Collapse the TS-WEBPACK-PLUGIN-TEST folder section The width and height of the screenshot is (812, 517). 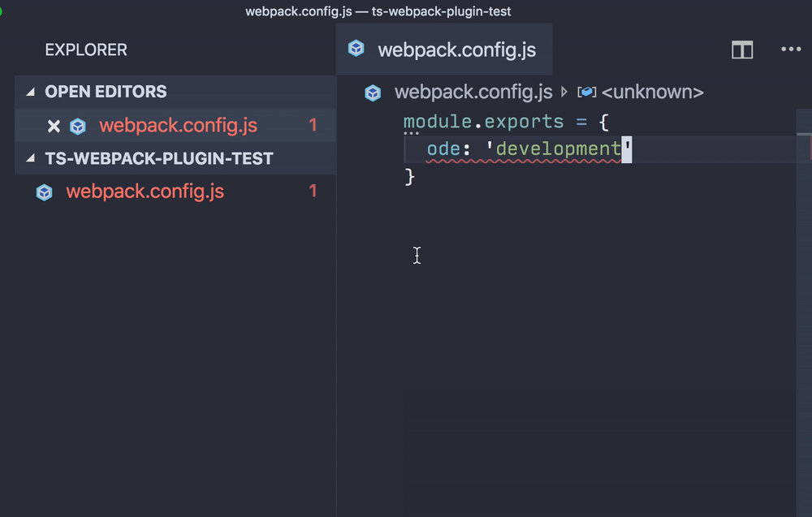pos(31,158)
